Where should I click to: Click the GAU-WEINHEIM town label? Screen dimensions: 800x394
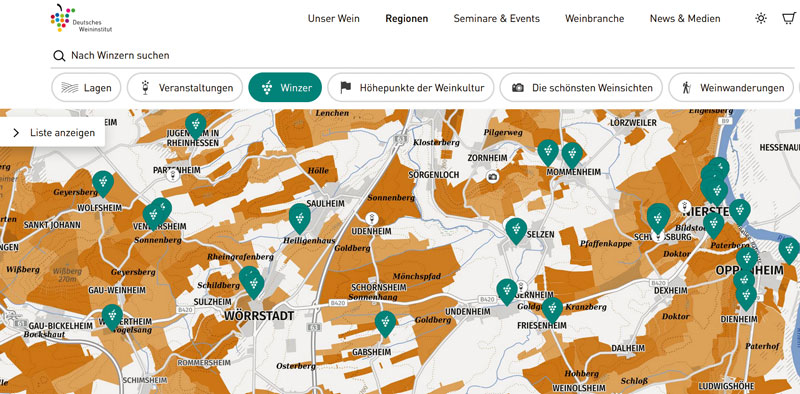[117, 290]
